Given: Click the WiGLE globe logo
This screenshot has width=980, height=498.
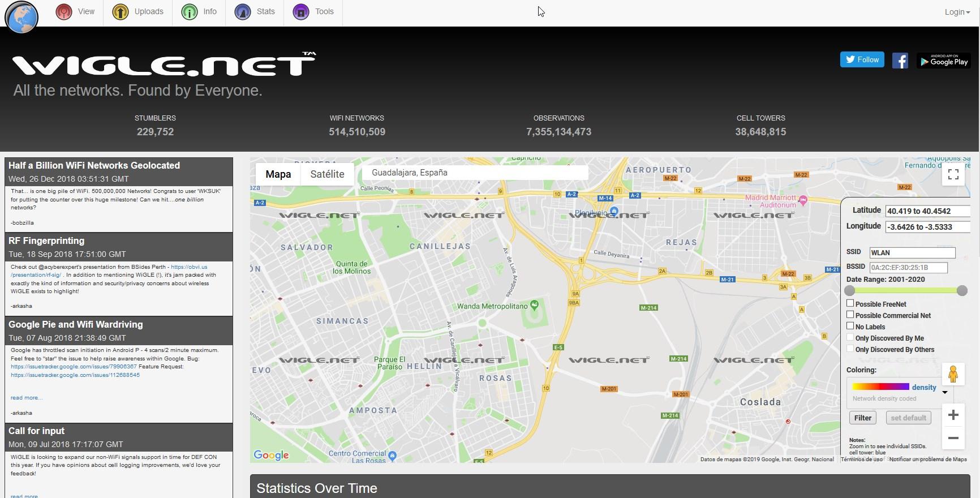Looking at the screenshot, I should [22, 16].
